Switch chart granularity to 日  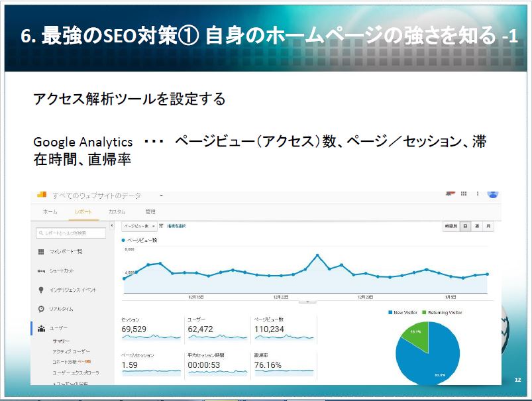click(x=465, y=227)
